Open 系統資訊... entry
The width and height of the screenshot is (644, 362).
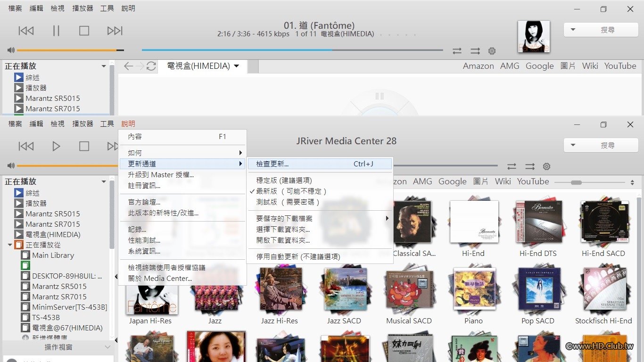tap(182, 251)
